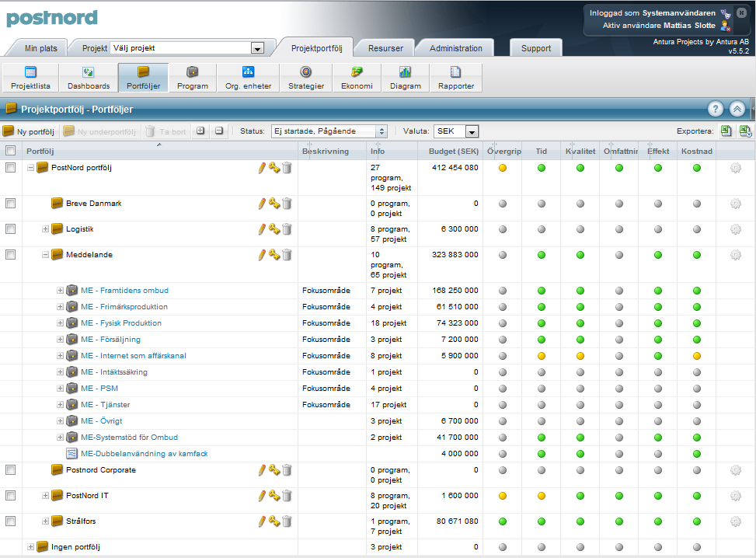Click second Excel export icon with arrow
This screenshot has height=558, width=756.
(745, 131)
